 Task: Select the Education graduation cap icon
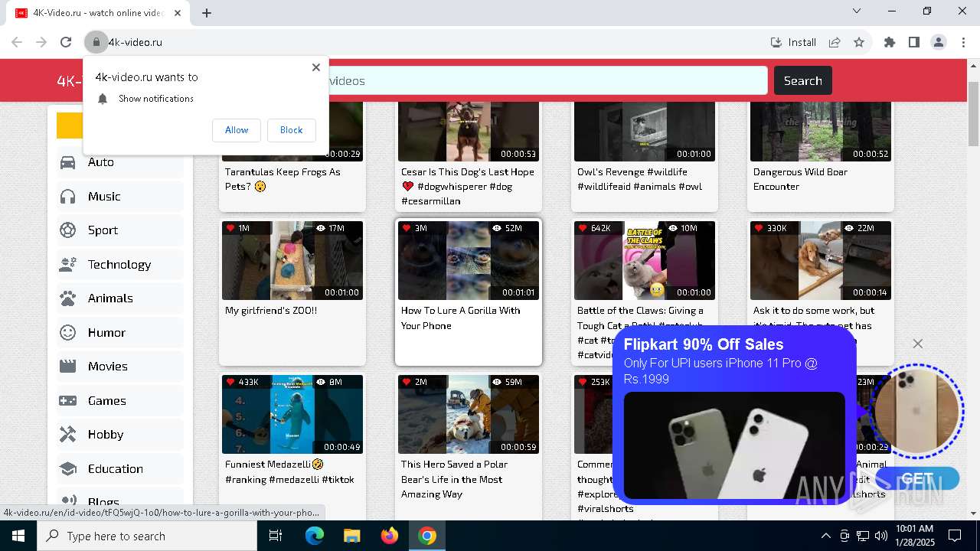pos(68,469)
